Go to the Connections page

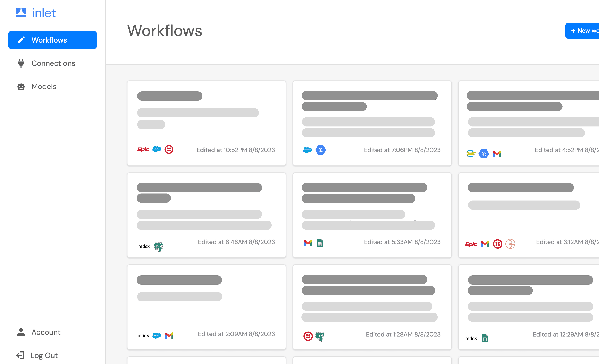(53, 63)
